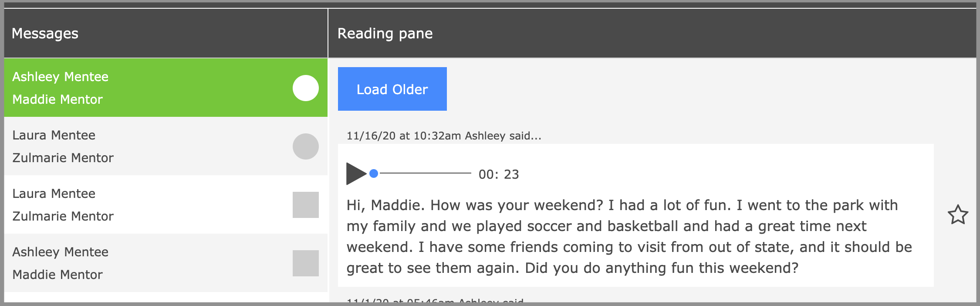The width and height of the screenshot is (980, 306).
Task: Click the message transcript starting "Hi, Maddie"
Action: pos(627,236)
